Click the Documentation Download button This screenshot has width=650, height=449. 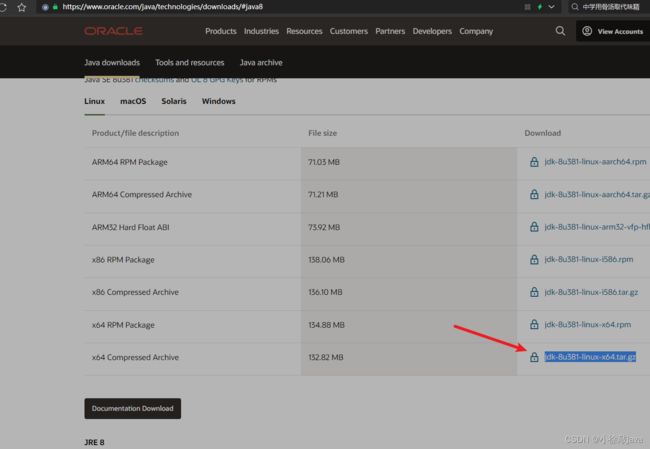[133, 408]
